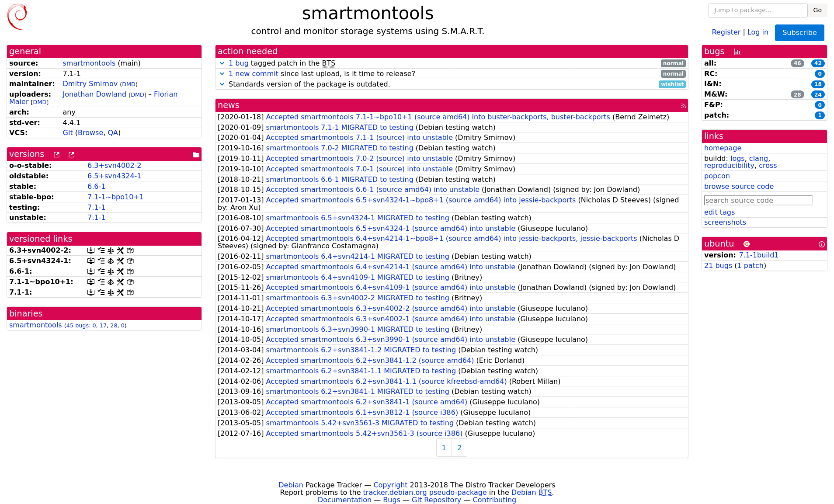Expand the outdated Standards version action item
Viewport: 834px width, 504px height.
(x=222, y=84)
